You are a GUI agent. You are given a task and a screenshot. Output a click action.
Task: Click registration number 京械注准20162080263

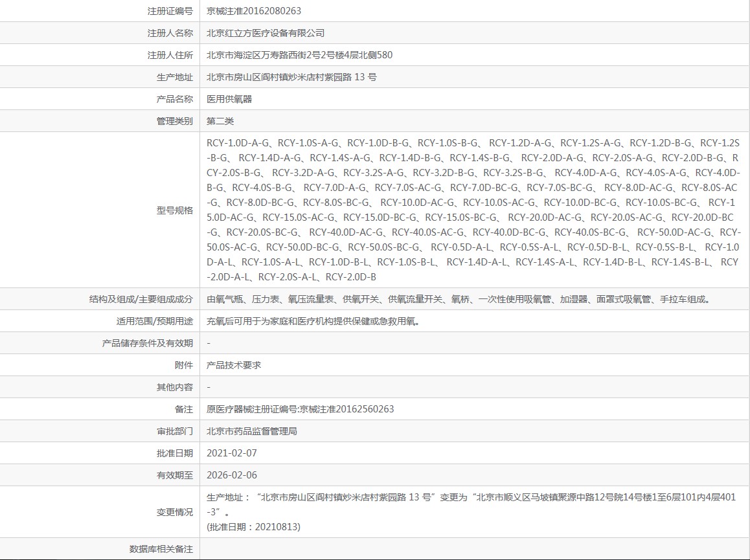[x=253, y=11]
